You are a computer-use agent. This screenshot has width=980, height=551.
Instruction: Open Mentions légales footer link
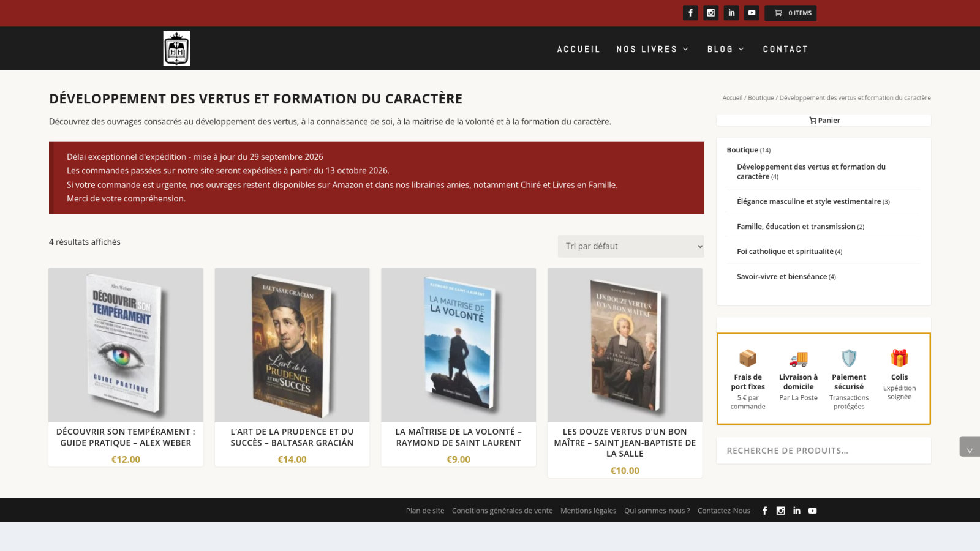click(x=589, y=511)
